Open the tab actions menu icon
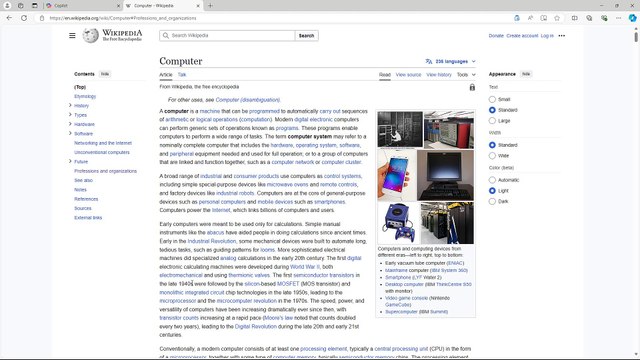The image size is (640, 360). [x=35, y=6]
